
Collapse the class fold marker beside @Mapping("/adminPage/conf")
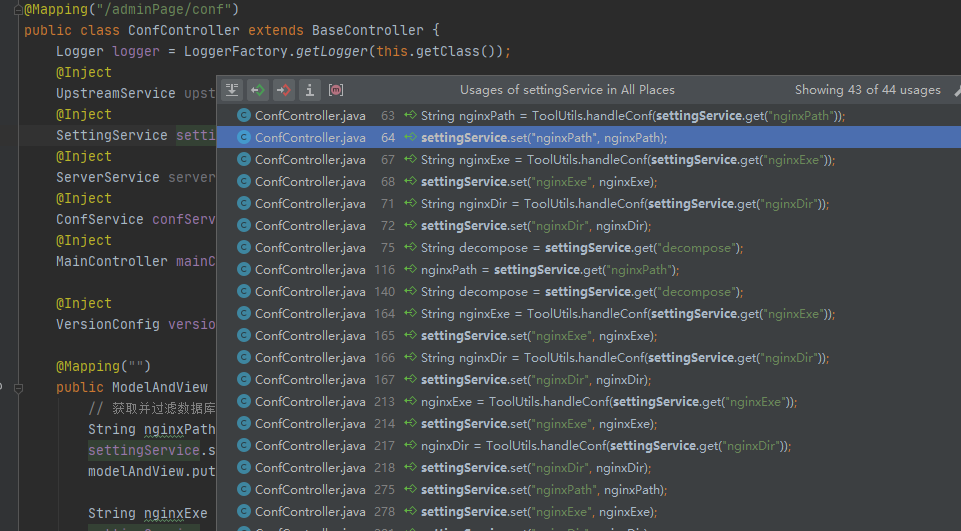coord(18,9)
